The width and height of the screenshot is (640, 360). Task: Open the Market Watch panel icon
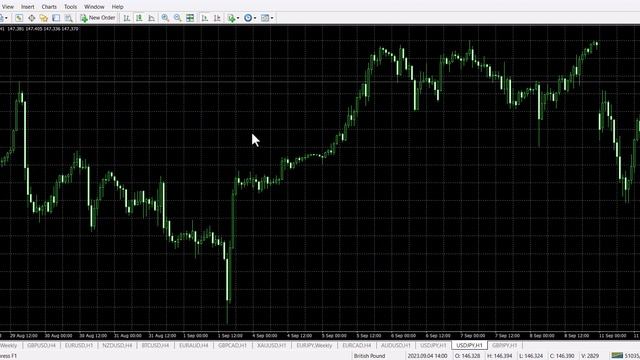[x=19, y=18]
